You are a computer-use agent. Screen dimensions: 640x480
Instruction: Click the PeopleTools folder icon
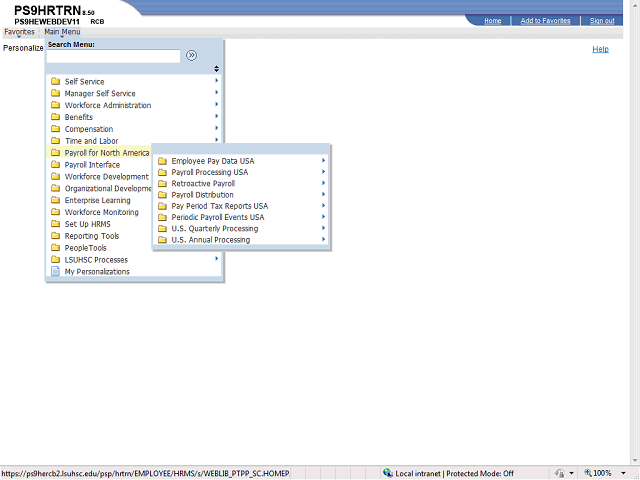tap(56, 248)
